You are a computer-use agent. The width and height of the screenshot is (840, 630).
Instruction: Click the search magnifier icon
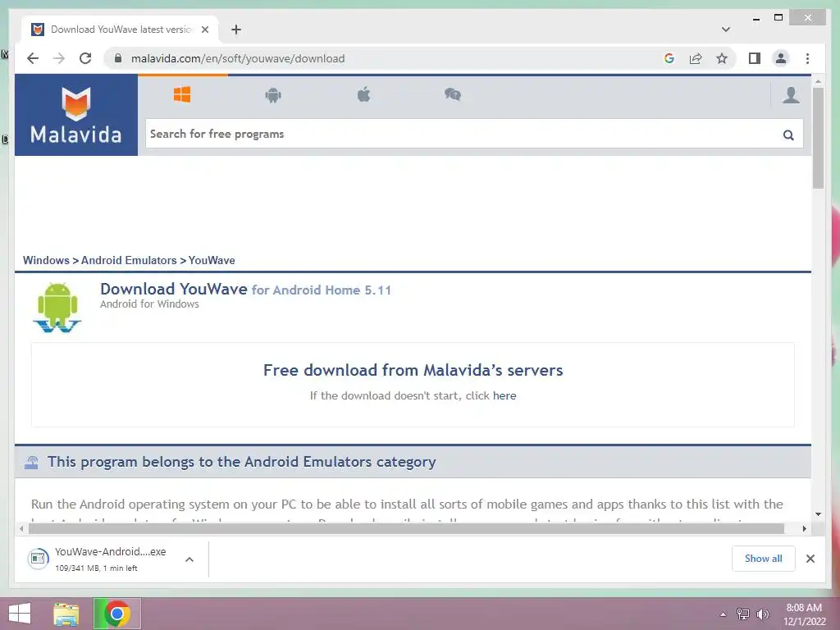coord(788,135)
